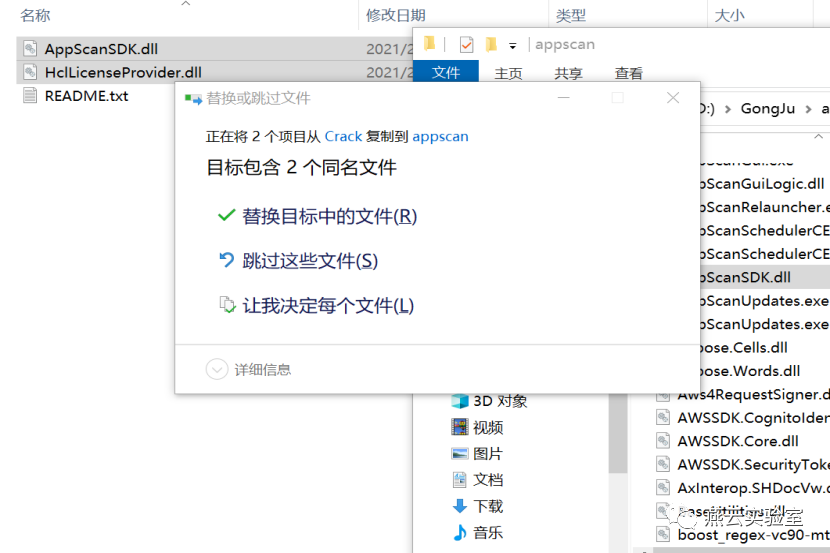Select AWSSDK.Core.dll in appscan folder
Screen dimensions: 830x553
(738, 441)
